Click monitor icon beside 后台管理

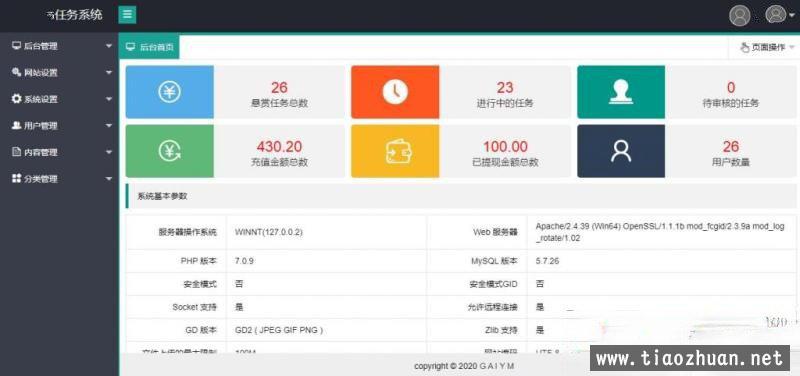(17, 46)
